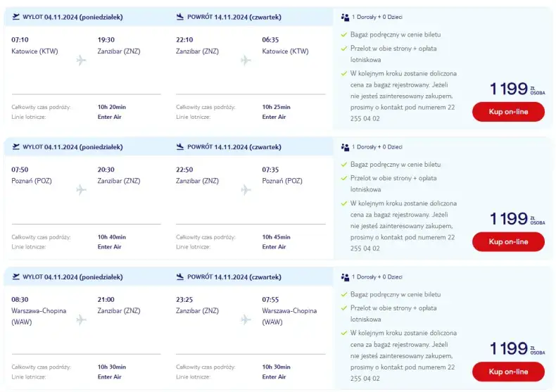556x392 pixels.
Task: Click passengers icon in the Katowice offer
Action: 345,16
